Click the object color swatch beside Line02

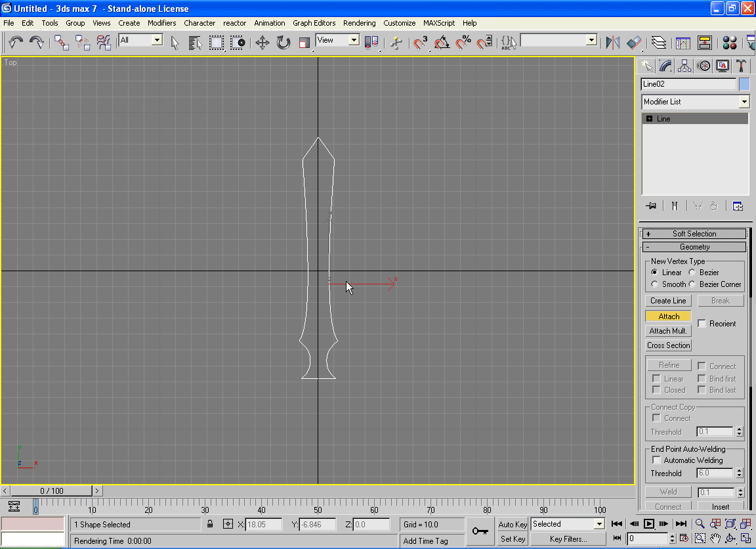click(744, 84)
